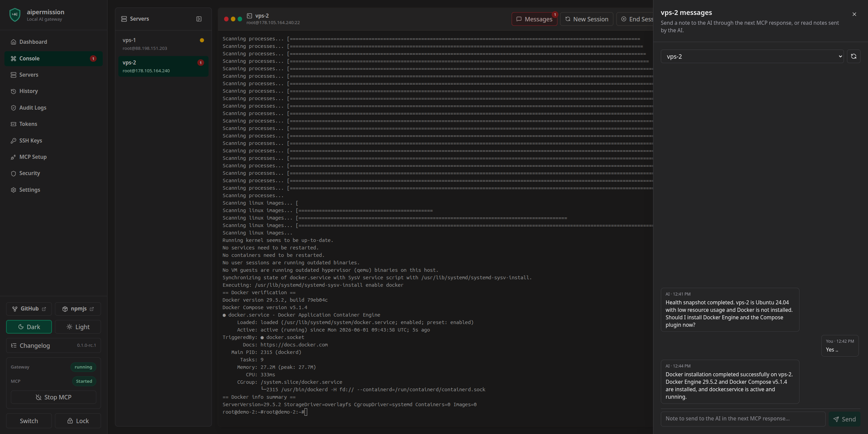The width and height of the screenshot is (868, 434).
Task: Open the Tokens page
Action: pos(54,124)
